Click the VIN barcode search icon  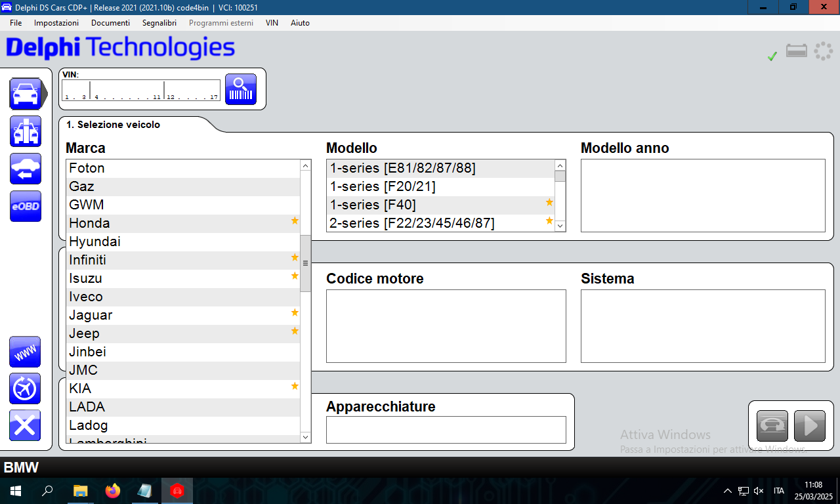tap(241, 89)
